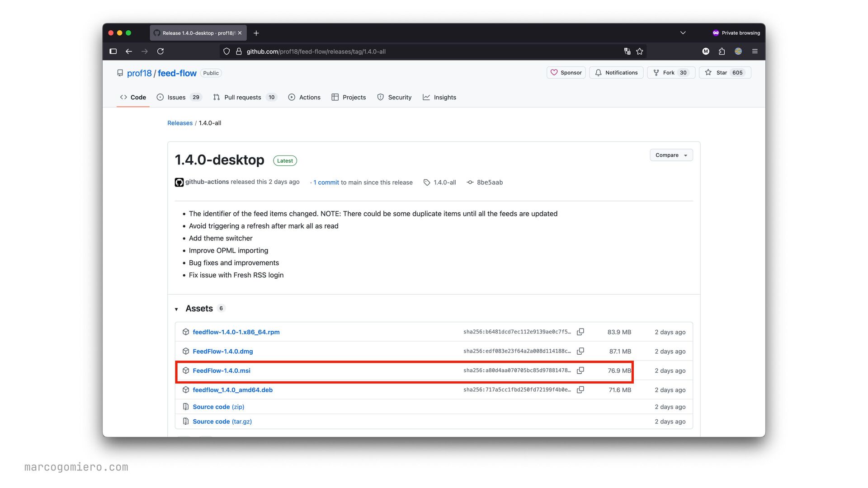This screenshot has width=868, height=488.
Task: Open the 1 commit link
Action: [326, 183]
